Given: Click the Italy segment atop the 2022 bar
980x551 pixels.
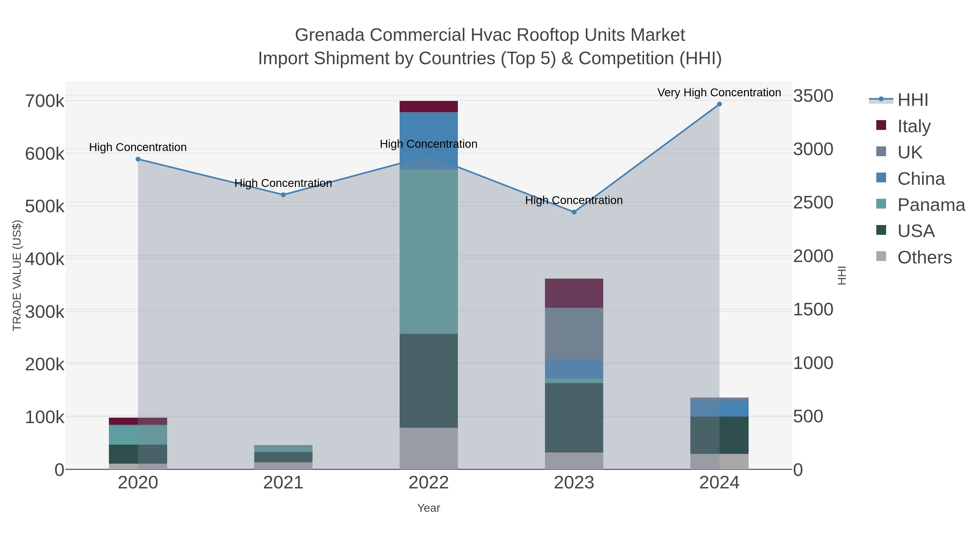Looking at the screenshot, I should click(x=429, y=107).
